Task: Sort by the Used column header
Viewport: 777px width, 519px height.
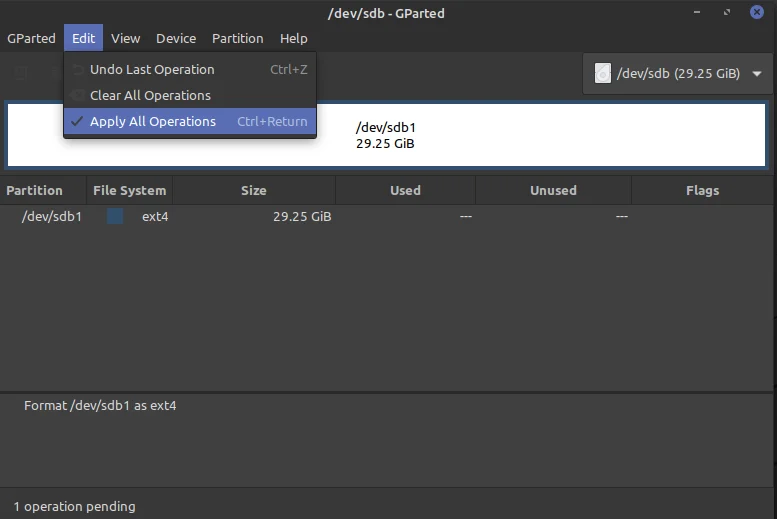Action: tap(405, 190)
